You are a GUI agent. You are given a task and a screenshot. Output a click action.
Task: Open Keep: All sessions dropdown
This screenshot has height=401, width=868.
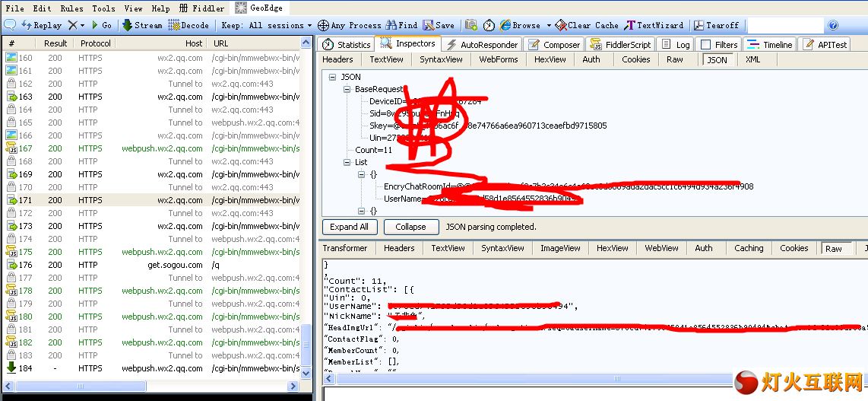point(267,25)
